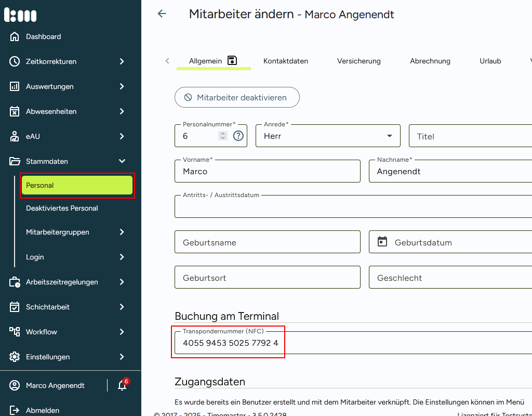Expand the Auswertungen submenu
Screen dimensions: 532x416
click(x=122, y=86)
